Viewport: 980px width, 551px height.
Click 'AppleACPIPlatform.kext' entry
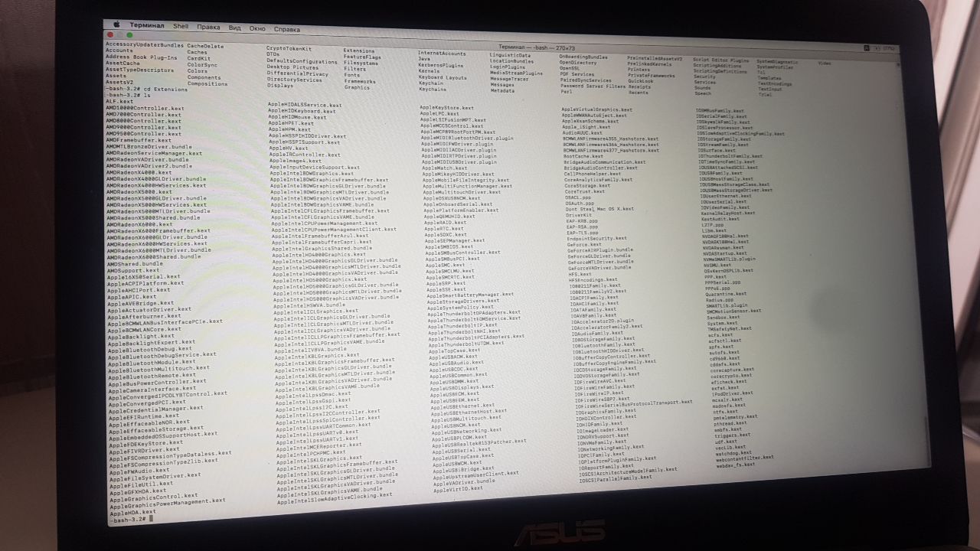145,283
